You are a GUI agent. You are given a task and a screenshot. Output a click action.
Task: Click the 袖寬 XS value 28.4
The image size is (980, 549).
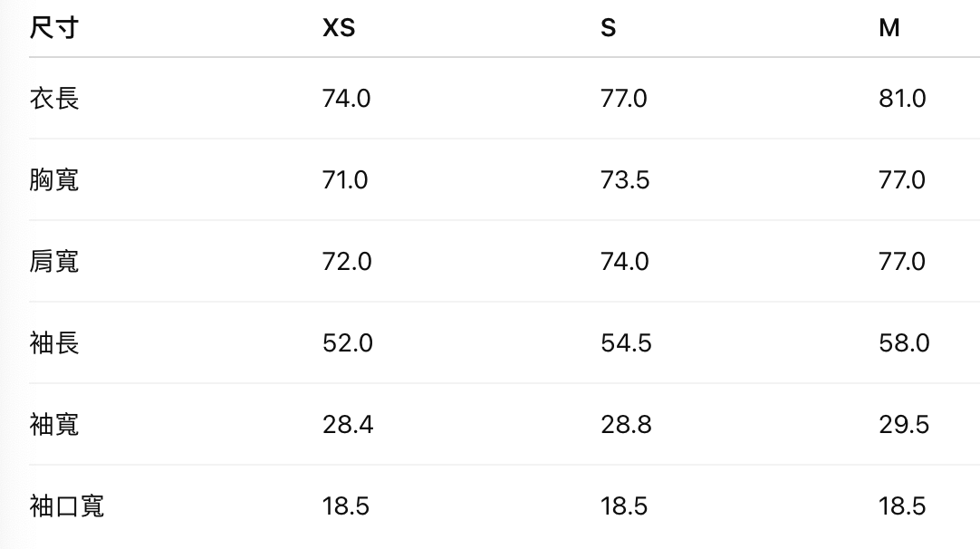(x=348, y=424)
